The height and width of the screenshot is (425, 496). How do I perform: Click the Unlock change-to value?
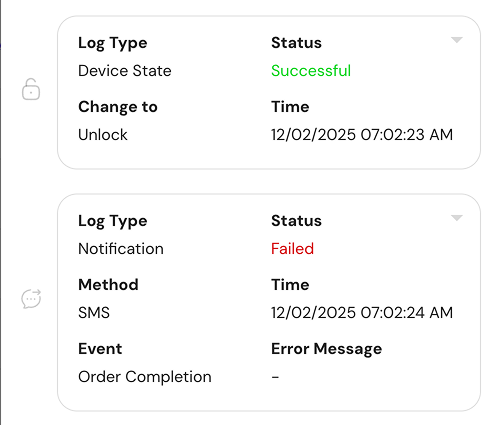click(103, 135)
